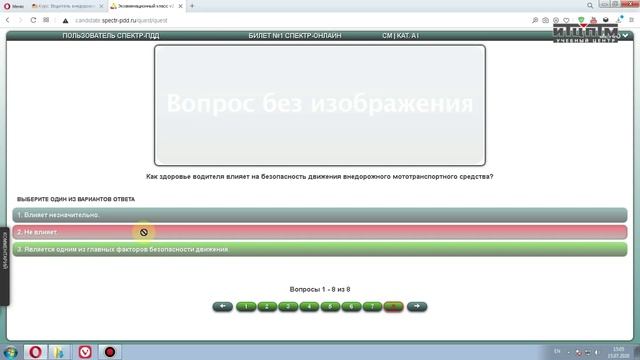Image resolution: width=640 pixels, height=360 pixels.
Task: Jump to question 6 button
Action: tap(351, 307)
